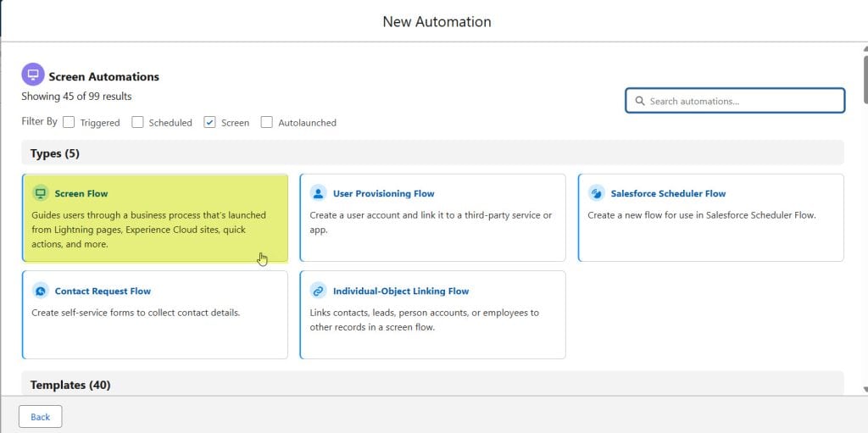
Task: Click the Individual-Object Linking Flow description text
Action: click(425, 319)
